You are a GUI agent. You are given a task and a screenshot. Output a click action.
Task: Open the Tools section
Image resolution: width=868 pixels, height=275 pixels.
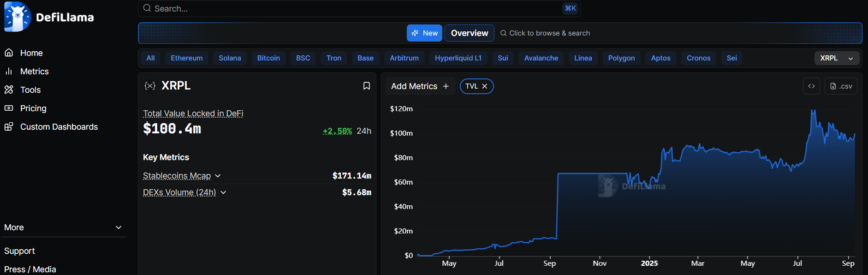(30, 90)
